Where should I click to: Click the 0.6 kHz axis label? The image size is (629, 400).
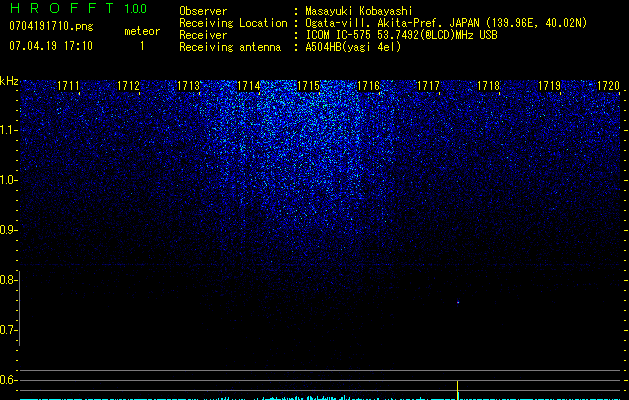[x=7, y=380]
